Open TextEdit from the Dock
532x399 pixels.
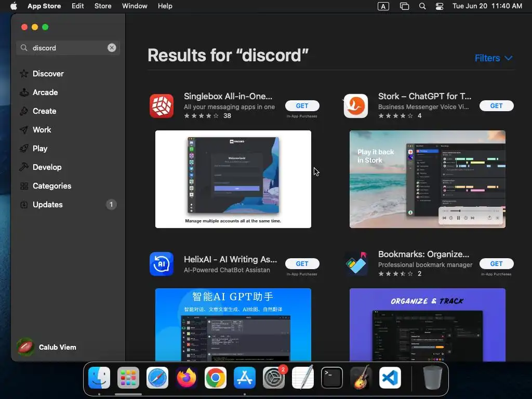click(x=303, y=378)
